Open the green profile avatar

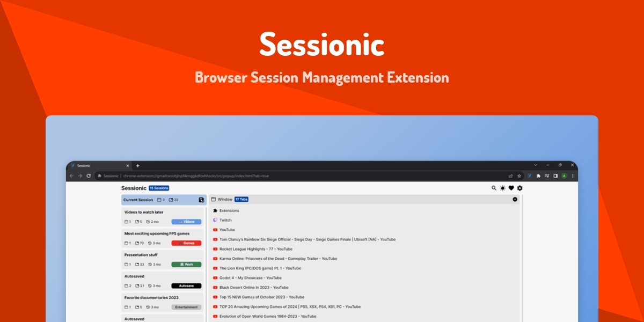pos(564,175)
